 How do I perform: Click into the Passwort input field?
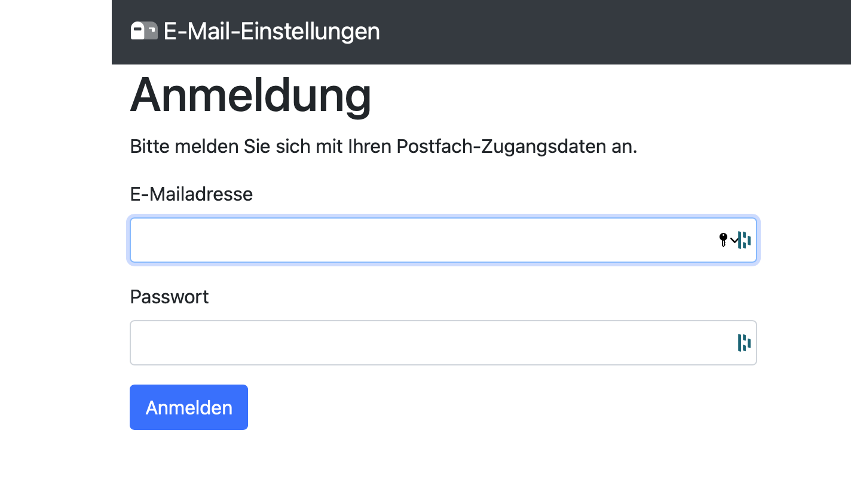point(418,343)
